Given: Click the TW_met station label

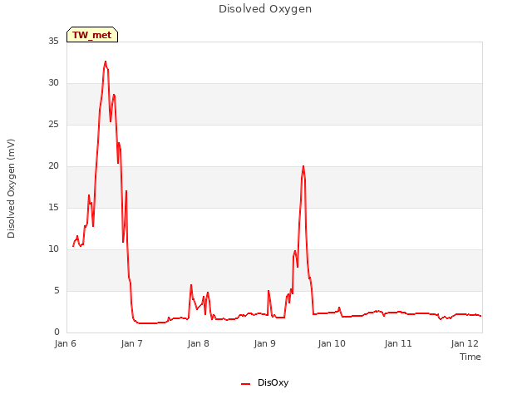Looking at the screenshot, I should tap(92, 35).
